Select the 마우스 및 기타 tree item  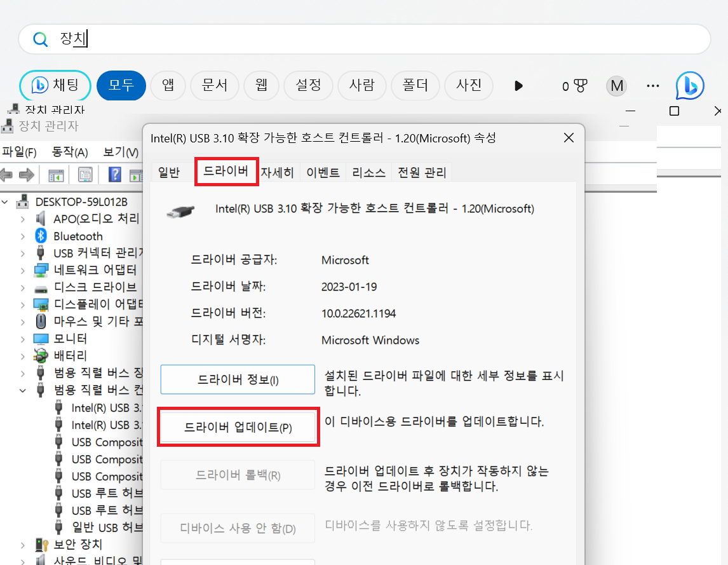98,322
